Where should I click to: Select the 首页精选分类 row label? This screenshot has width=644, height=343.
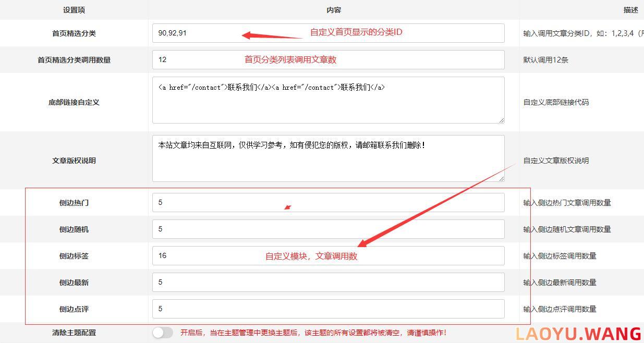(74, 33)
